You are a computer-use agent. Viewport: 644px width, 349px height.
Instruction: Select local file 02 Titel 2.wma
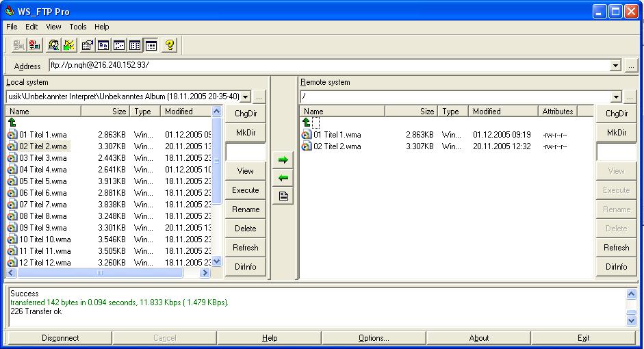42,146
